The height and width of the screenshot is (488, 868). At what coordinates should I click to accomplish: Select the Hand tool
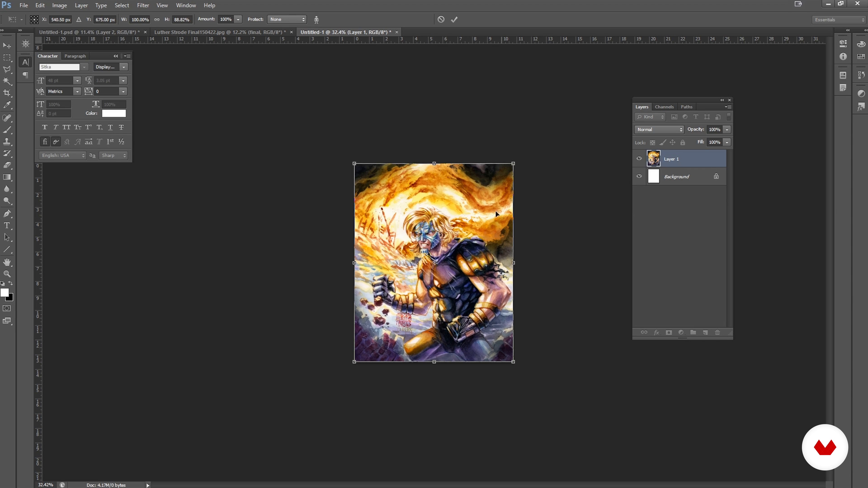click(7, 262)
